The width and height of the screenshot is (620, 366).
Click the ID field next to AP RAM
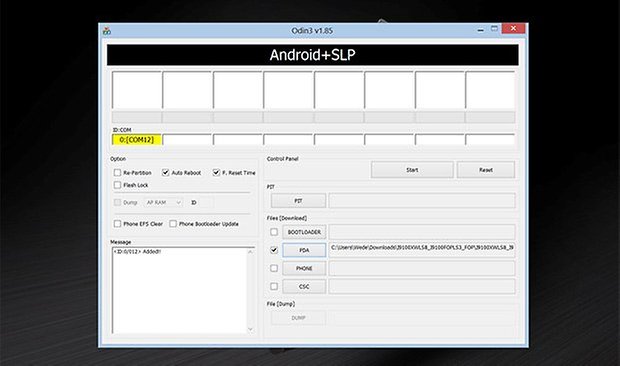click(206, 202)
